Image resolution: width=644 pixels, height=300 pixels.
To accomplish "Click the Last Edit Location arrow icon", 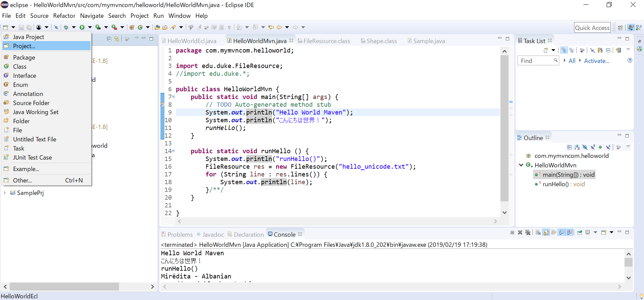I will pyautogui.click(x=271, y=27).
